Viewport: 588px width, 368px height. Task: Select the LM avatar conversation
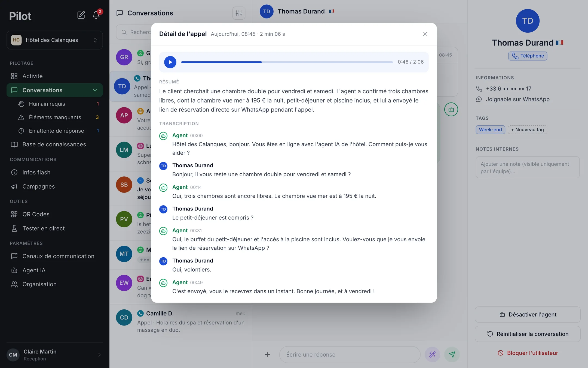[124, 150]
